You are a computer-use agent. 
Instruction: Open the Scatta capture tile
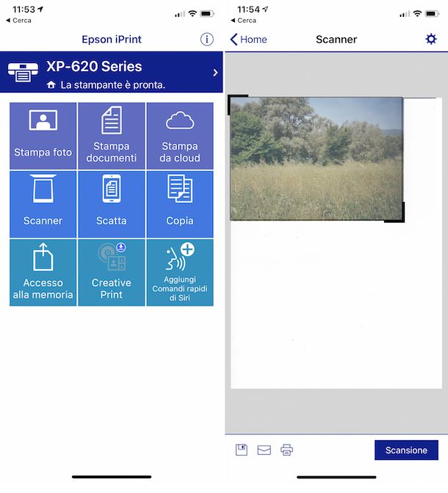(x=112, y=204)
